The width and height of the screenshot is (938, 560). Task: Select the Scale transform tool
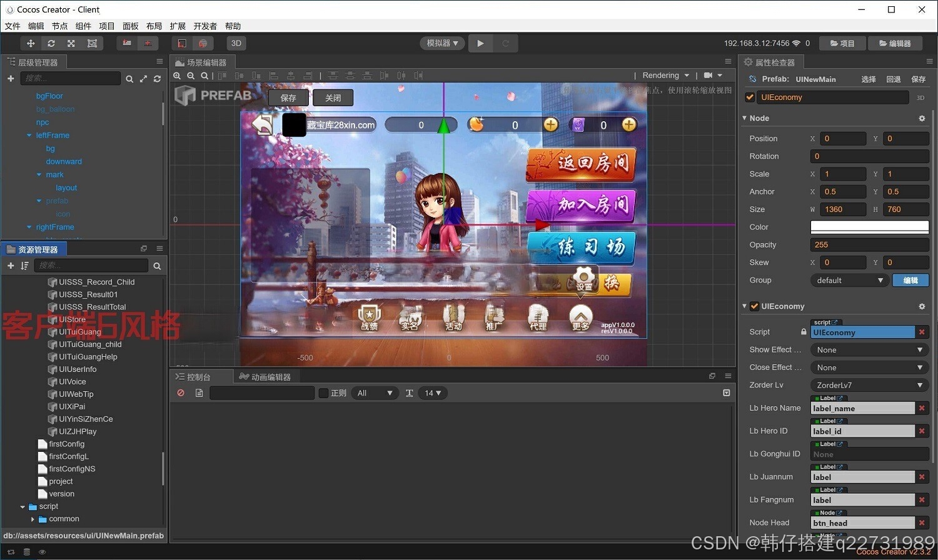coord(71,43)
